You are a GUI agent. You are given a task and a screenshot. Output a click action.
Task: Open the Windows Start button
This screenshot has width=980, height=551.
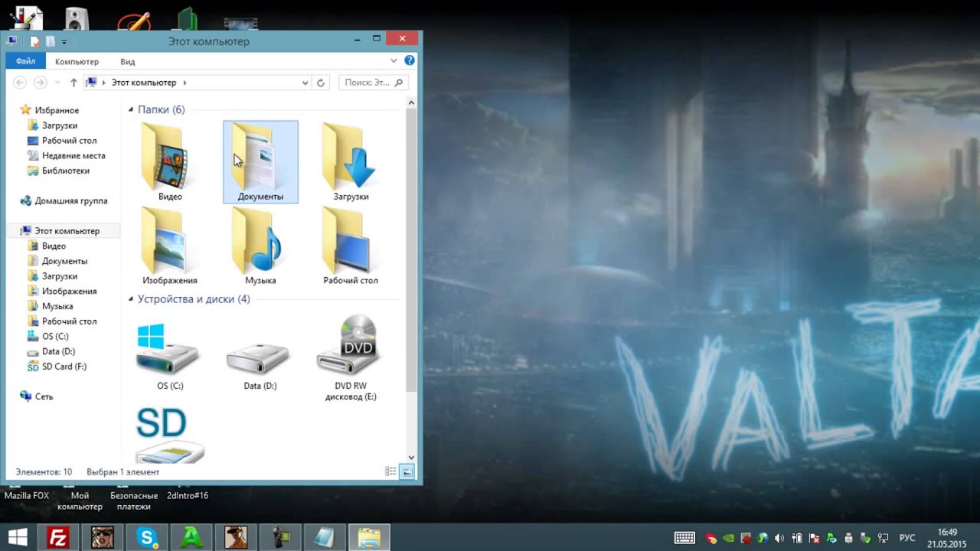tap(18, 537)
